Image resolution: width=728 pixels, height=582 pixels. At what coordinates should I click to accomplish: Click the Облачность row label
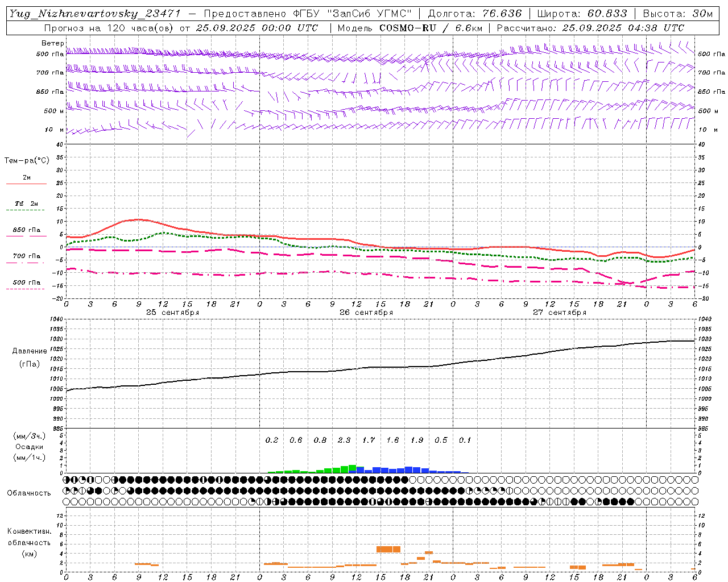(29, 493)
